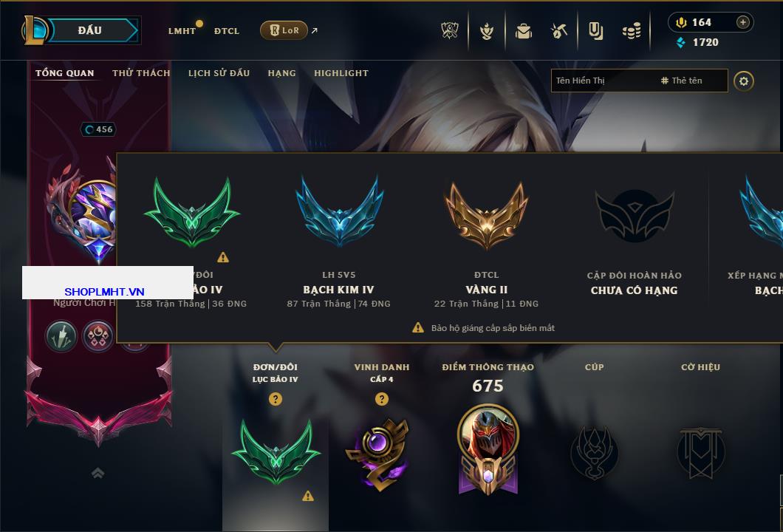Select the ĐTCL game mode in top bar
Screen dimensions: 783x532
click(227, 31)
